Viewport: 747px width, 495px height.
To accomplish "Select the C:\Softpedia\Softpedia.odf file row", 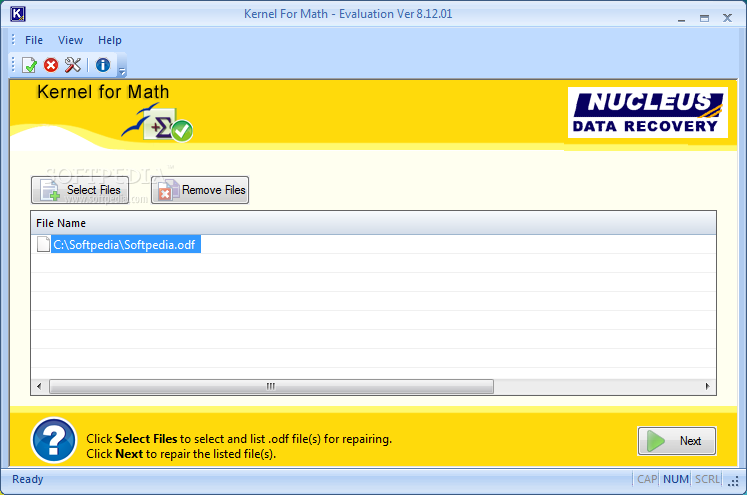I will [374, 244].
